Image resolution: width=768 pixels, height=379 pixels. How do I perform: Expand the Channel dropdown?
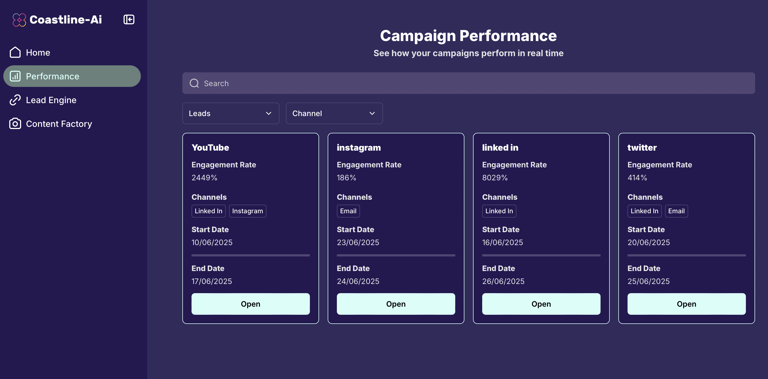click(x=334, y=113)
